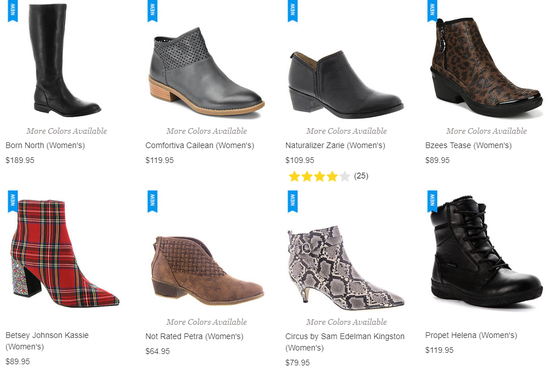550x370 pixels.
Task: Click the NEW flag on the snakeskin Kingston boot
Action: [x=293, y=201]
